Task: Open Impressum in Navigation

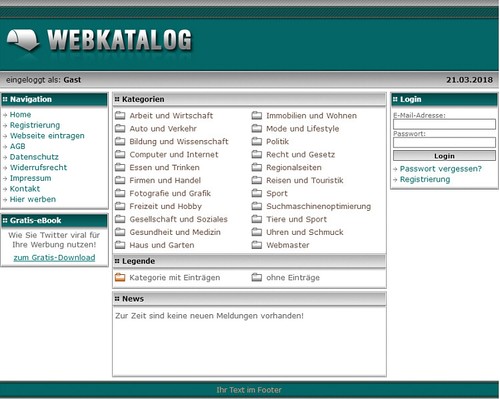Action: point(30,178)
